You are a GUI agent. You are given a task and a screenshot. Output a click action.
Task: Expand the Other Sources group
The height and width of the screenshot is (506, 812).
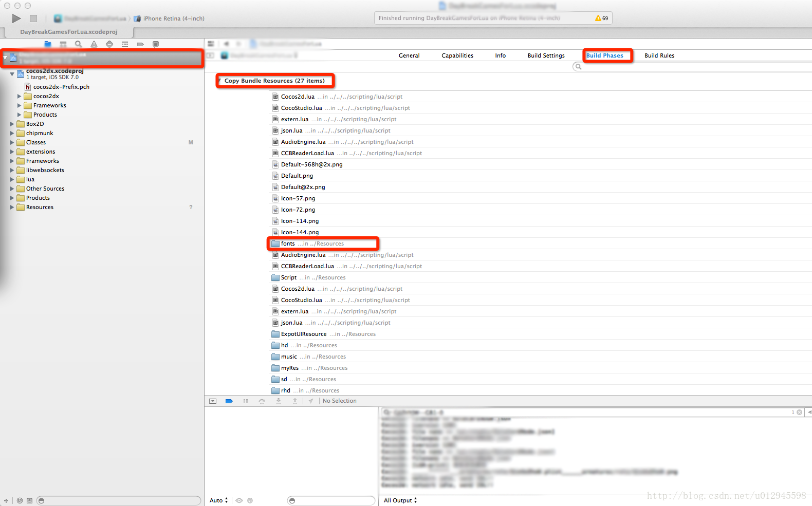click(x=12, y=189)
